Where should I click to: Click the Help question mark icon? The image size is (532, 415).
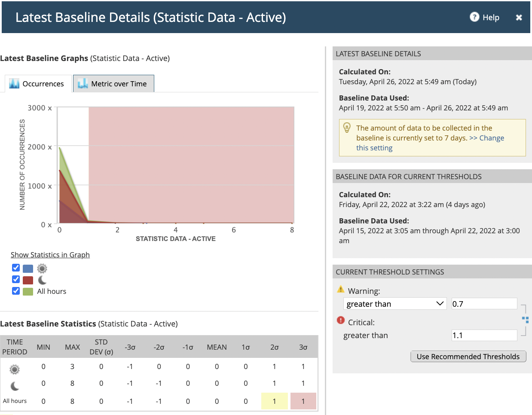pos(474,17)
